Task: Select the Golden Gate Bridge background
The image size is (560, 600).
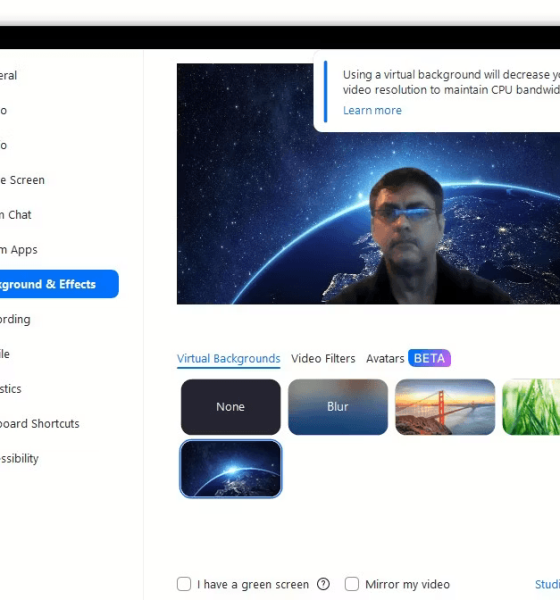Action: click(445, 407)
